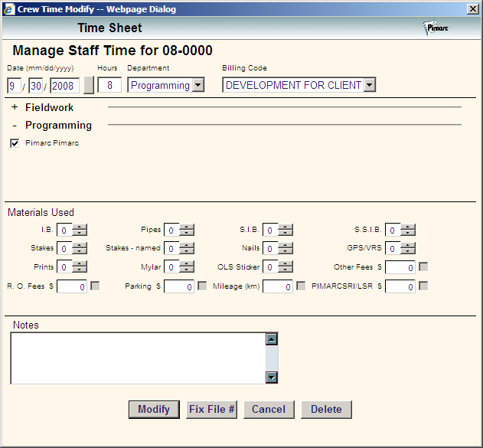Click the S.S.I.B. quantity field
Screen dimensions: 483x448
pyautogui.click(x=393, y=230)
